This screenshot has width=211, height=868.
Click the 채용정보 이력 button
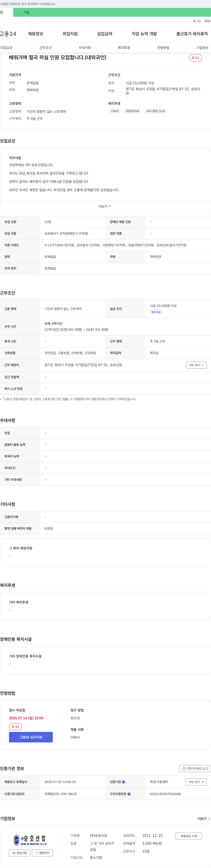[189, 836]
